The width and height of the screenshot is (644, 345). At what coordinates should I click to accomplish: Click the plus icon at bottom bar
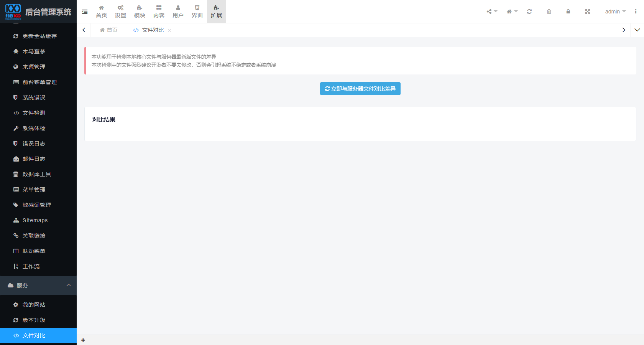pos(83,340)
